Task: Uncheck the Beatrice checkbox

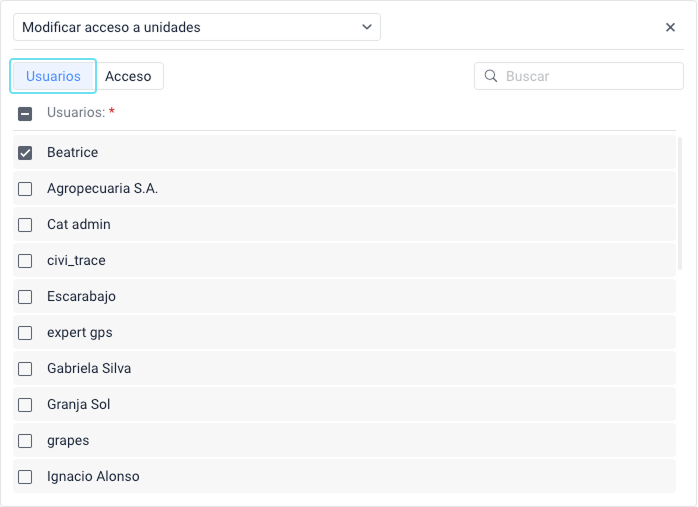Action: [x=25, y=153]
